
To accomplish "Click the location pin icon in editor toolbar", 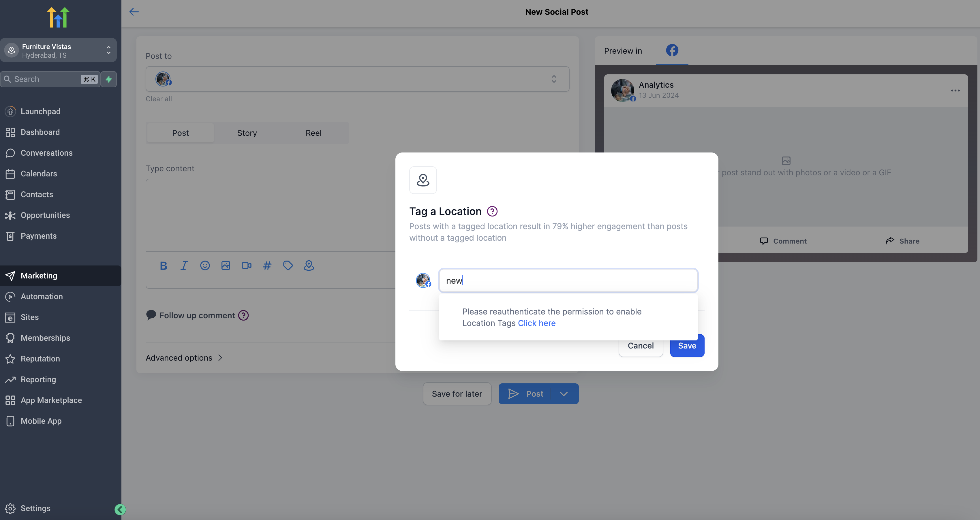I will [309, 265].
